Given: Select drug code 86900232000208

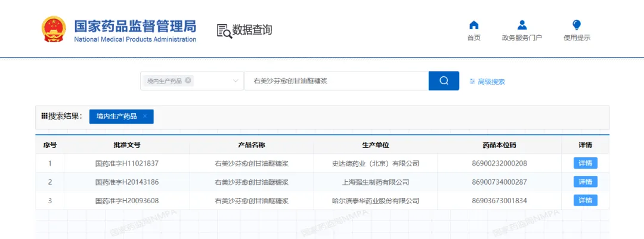Looking at the screenshot, I should (499, 163).
